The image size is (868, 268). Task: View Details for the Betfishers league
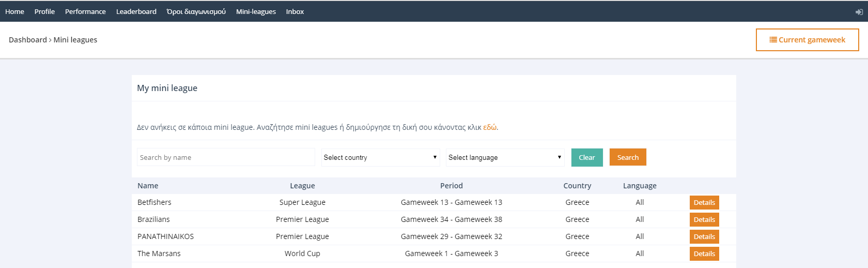click(x=704, y=202)
